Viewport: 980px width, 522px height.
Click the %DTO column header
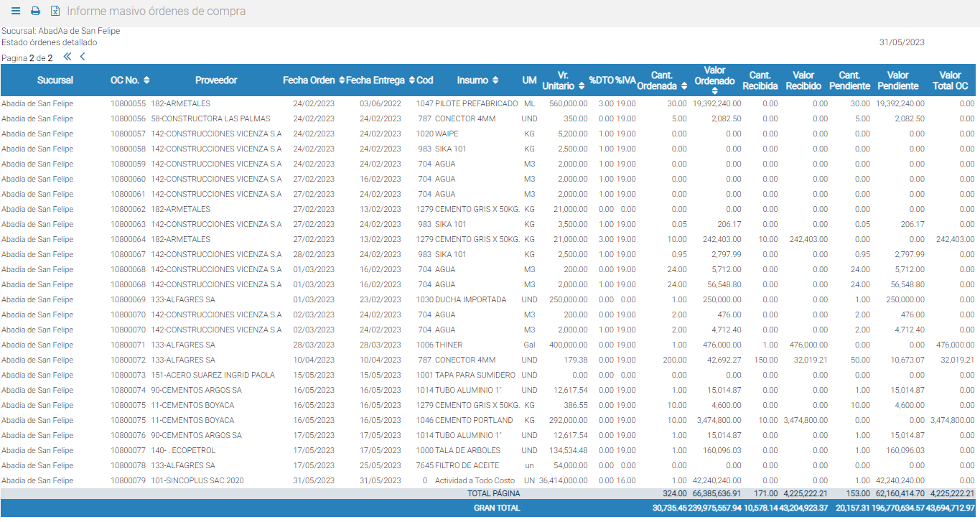(601, 80)
